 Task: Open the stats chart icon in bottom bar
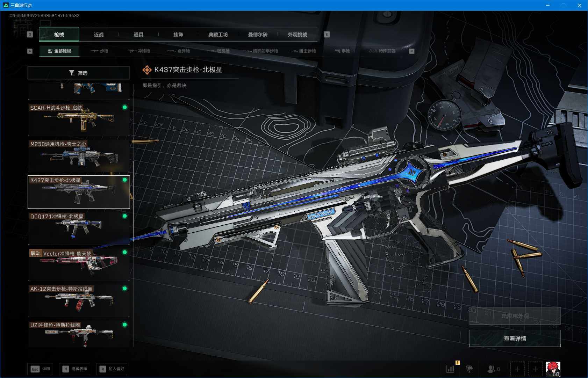point(450,369)
